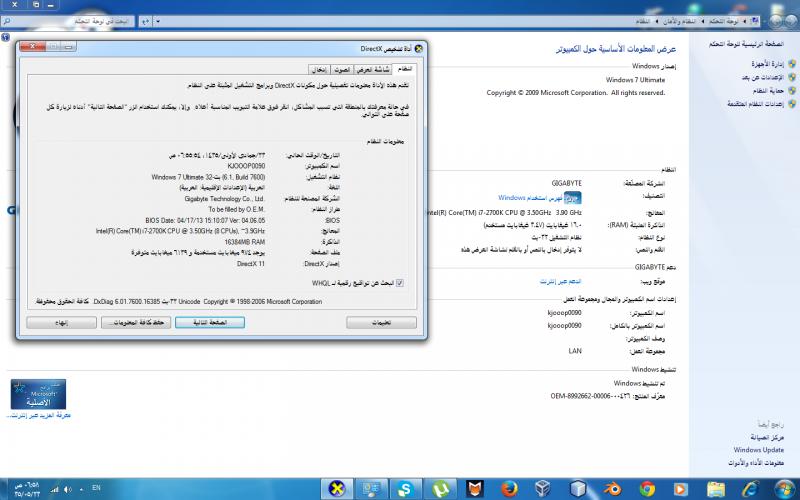Click "LAN" workgroup value

point(575,351)
